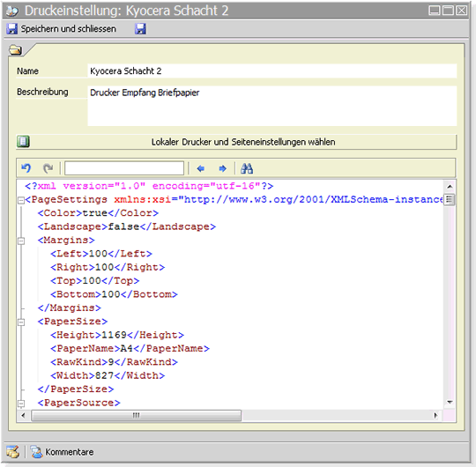Viewport: 476px width, 467px height.
Task: Undo the last XML edit
Action: [x=26, y=168]
